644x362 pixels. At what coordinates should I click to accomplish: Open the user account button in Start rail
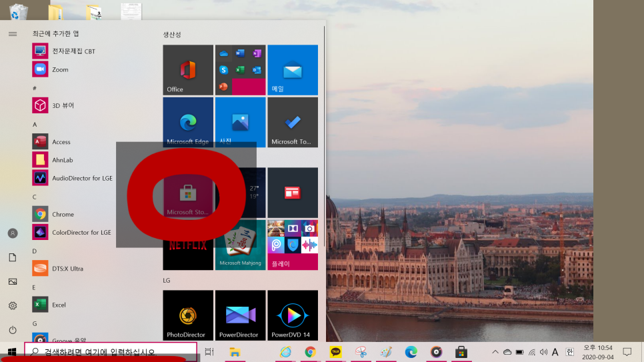(13, 233)
